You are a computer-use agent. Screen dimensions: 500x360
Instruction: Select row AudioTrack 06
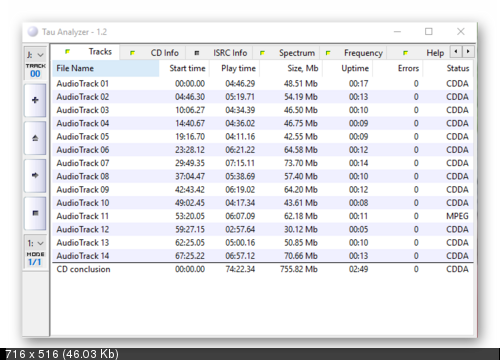click(263, 150)
